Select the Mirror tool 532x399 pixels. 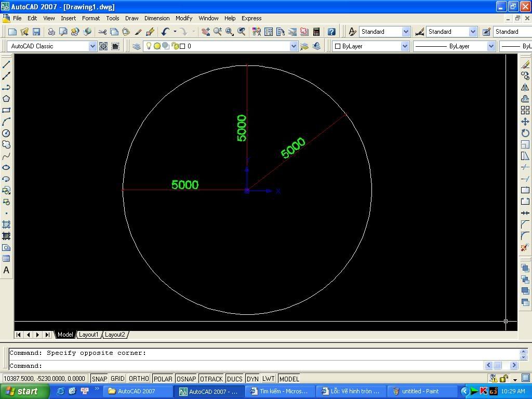point(525,87)
